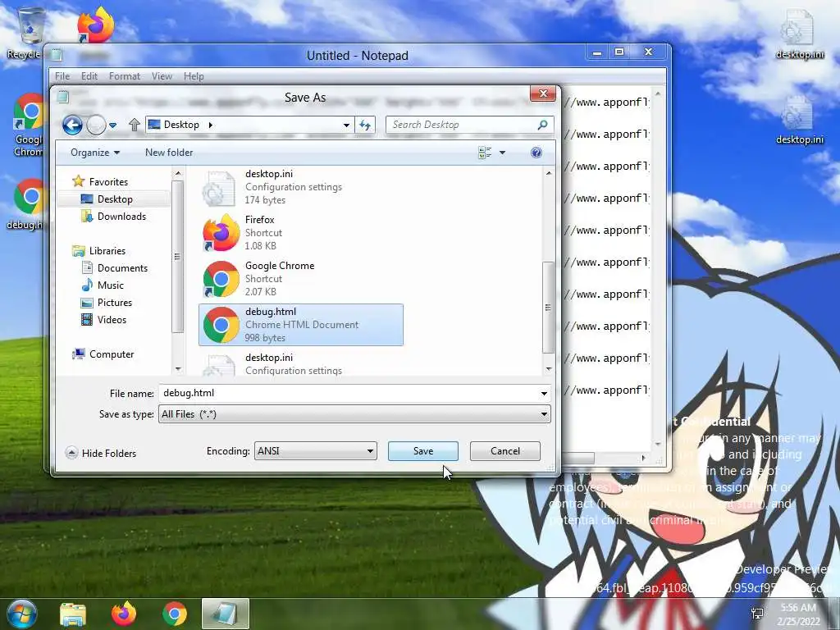The height and width of the screenshot is (630, 840).
Task: Click the Search Desktop field
Action: pos(470,125)
